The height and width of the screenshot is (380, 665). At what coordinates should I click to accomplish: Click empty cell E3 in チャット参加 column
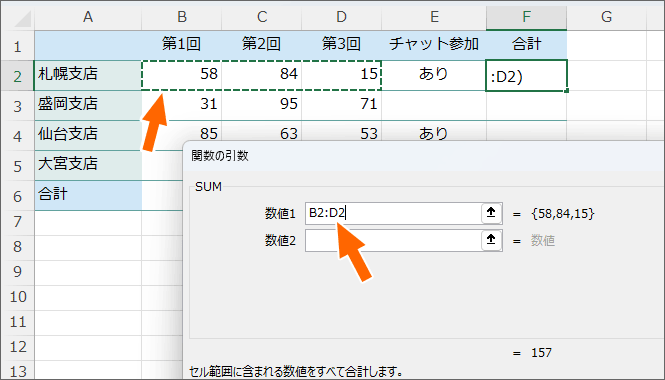click(434, 105)
